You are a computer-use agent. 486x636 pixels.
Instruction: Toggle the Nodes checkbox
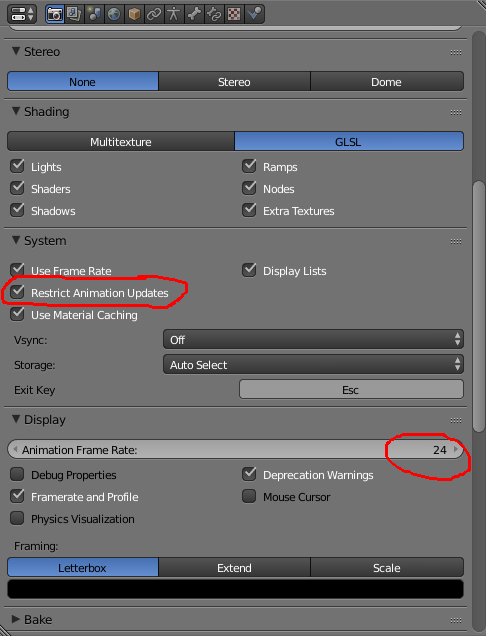pyautogui.click(x=249, y=188)
